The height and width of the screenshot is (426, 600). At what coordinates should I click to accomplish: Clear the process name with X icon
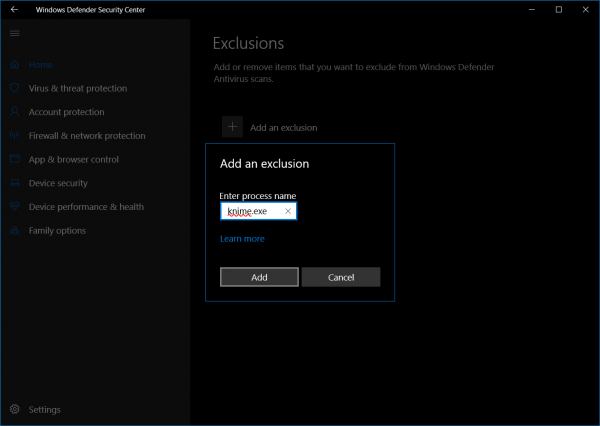[x=288, y=212]
